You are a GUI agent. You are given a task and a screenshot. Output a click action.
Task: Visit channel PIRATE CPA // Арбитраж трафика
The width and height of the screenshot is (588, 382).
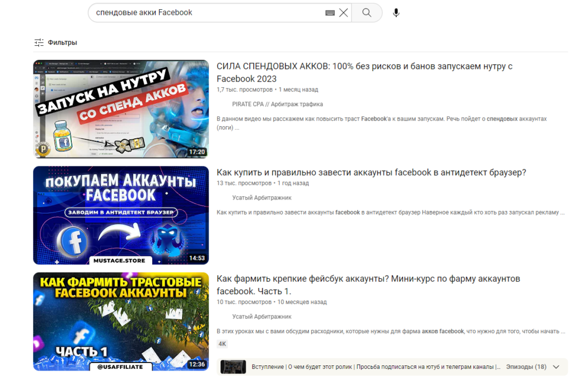click(x=277, y=104)
